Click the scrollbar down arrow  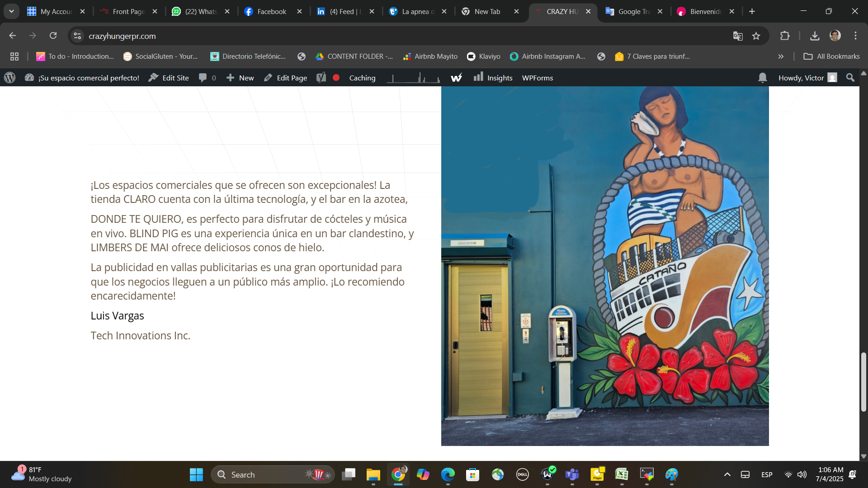point(863,456)
